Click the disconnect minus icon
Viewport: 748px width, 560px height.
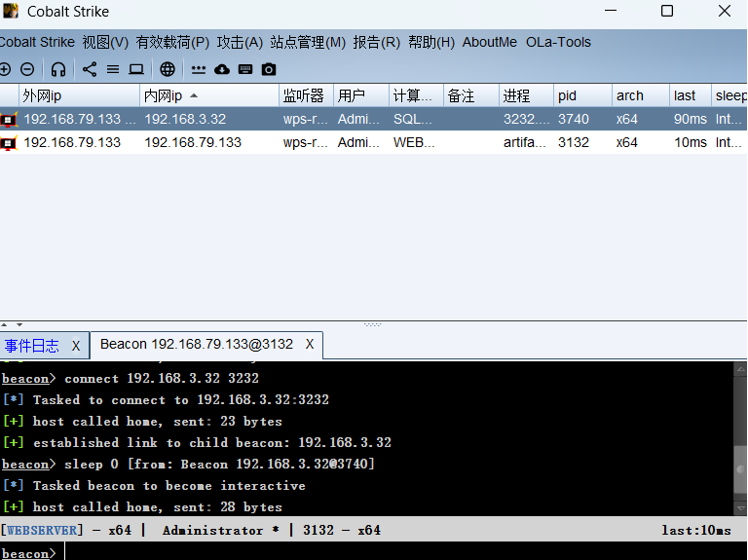coord(27,70)
